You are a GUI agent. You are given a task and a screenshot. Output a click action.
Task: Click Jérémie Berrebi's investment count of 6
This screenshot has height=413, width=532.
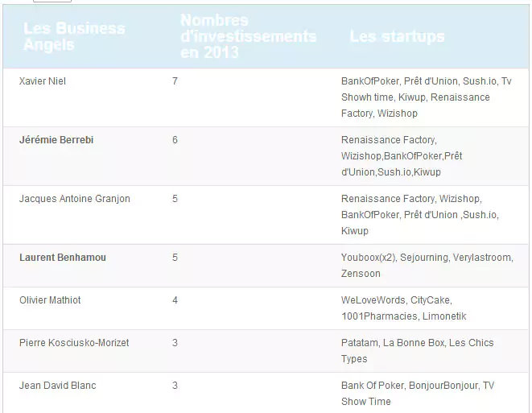tap(175, 140)
